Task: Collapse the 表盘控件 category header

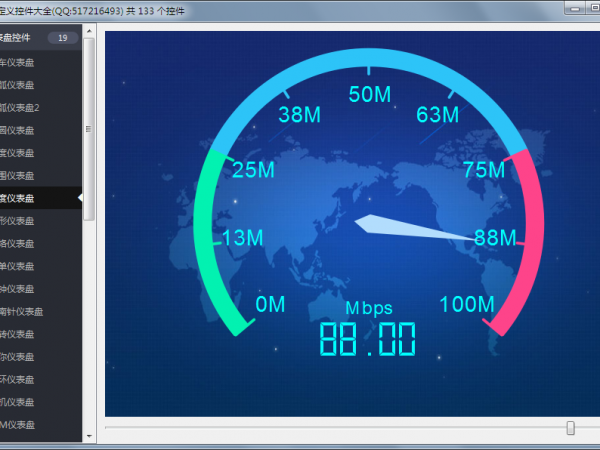Action: [x=22, y=38]
